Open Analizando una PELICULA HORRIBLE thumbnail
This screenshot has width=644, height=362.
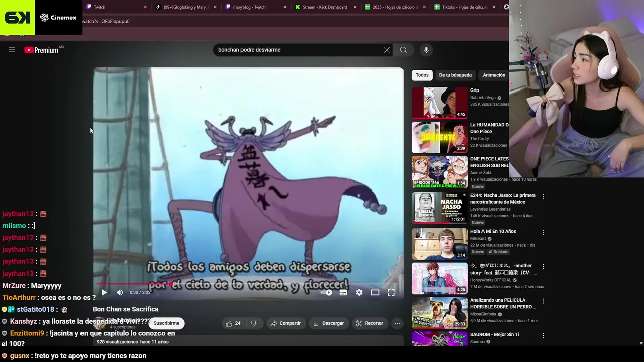pyautogui.click(x=440, y=312)
